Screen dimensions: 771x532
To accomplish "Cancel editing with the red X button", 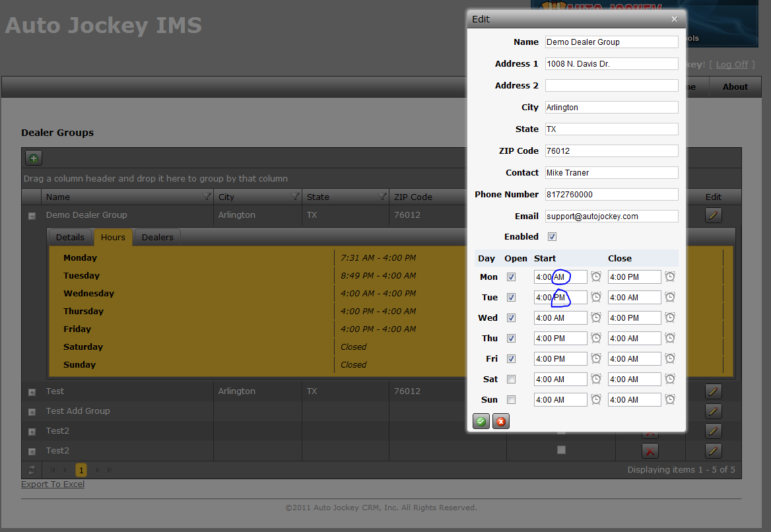I will [x=500, y=421].
